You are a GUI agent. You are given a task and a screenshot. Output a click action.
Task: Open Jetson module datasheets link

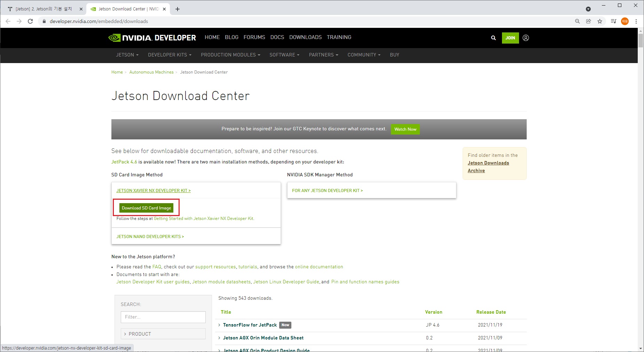click(x=221, y=282)
